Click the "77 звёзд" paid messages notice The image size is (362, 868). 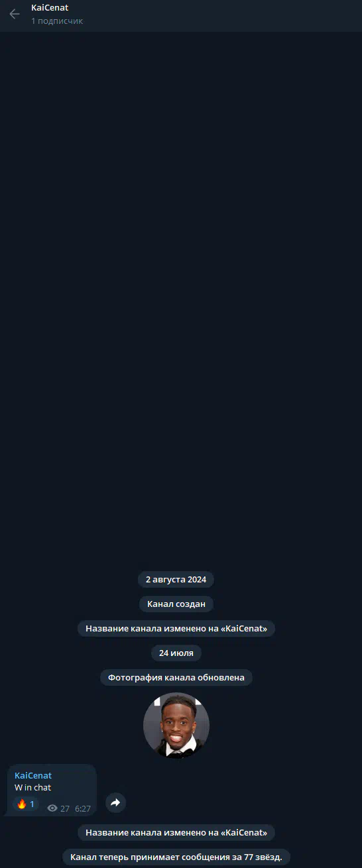176,857
